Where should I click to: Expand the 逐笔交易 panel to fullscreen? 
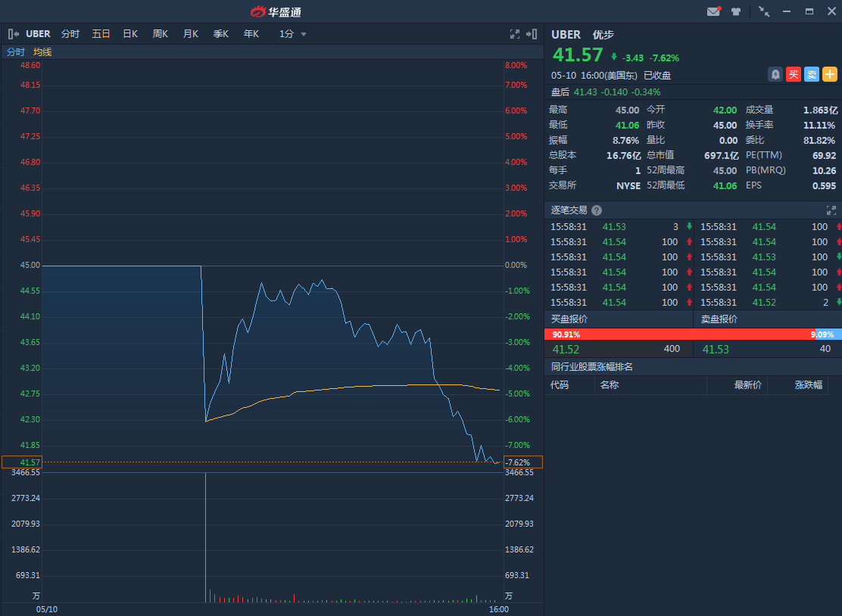pyautogui.click(x=831, y=210)
